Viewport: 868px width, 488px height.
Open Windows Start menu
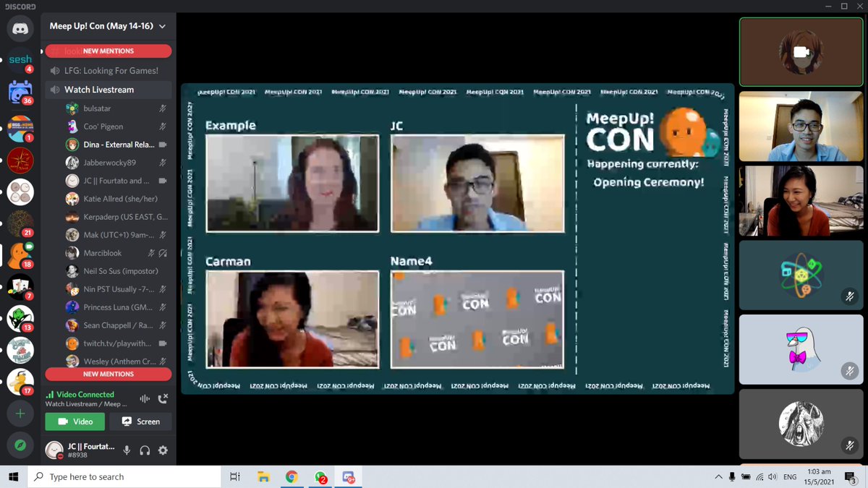coord(13,476)
